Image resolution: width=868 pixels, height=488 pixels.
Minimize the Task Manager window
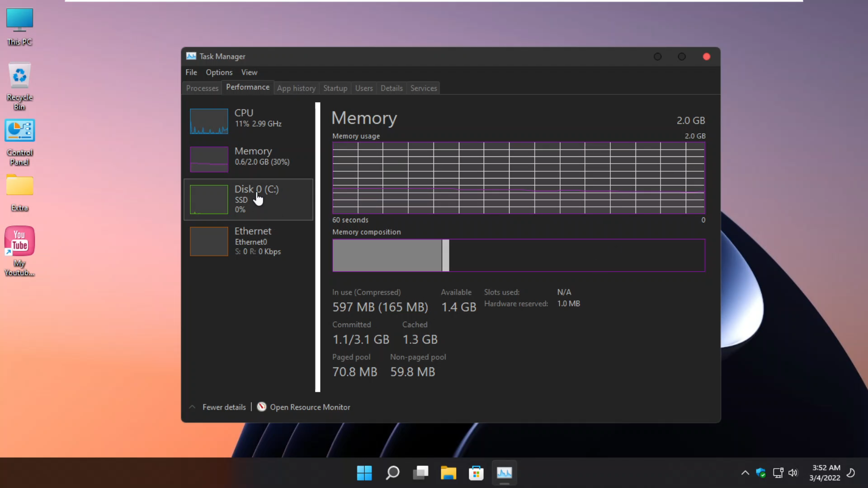(658, 56)
